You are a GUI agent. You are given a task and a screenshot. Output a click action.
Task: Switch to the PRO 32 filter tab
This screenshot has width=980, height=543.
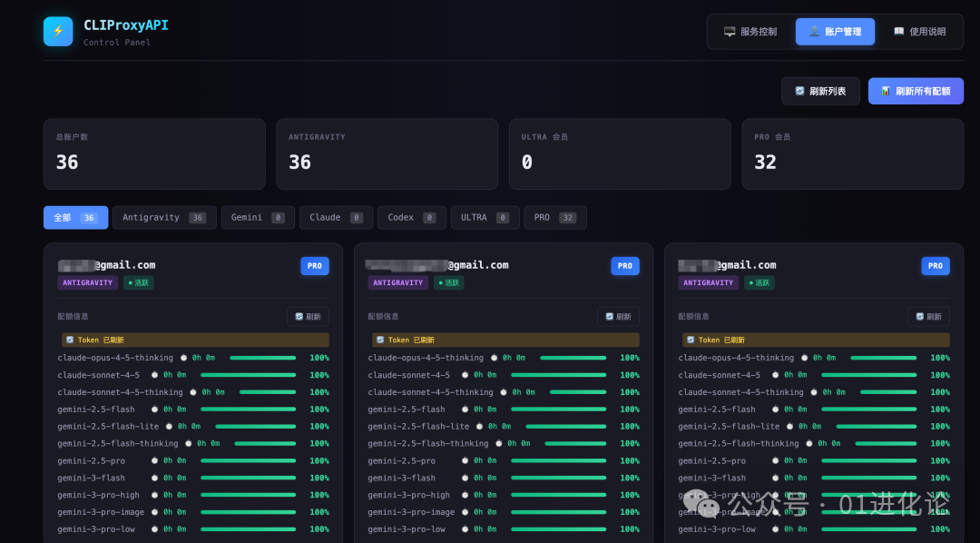pos(555,218)
